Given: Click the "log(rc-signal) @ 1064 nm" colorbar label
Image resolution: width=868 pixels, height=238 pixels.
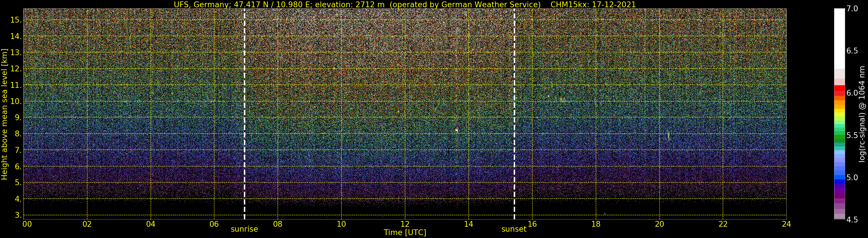Looking at the screenshot, I should pyautogui.click(x=862, y=114).
